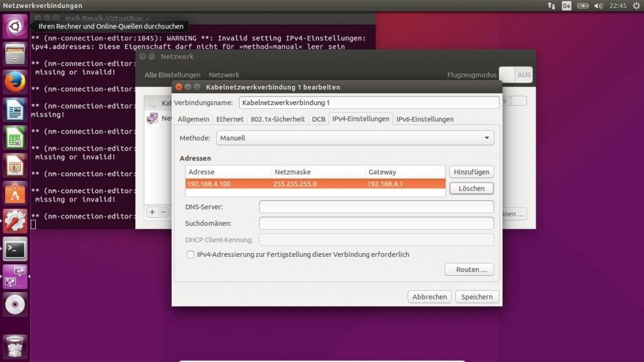Enable IPv4-Adressierung required checkbox

191,254
